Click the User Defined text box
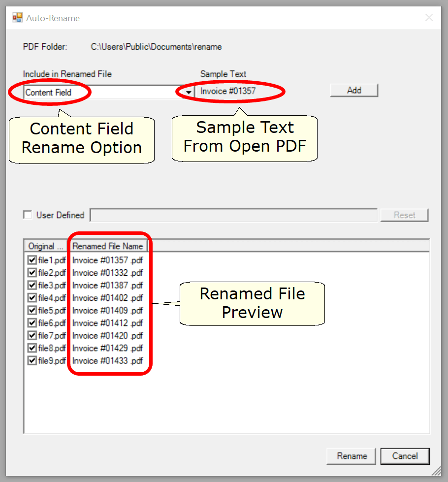Image resolution: width=448 pixels, height=482 pixels. [231, 215]
